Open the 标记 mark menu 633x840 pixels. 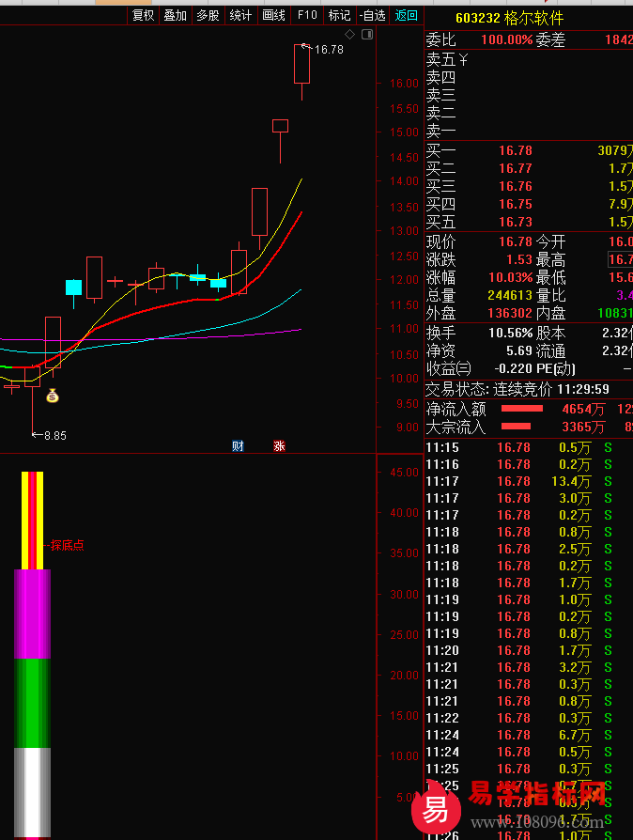(339, 15)
